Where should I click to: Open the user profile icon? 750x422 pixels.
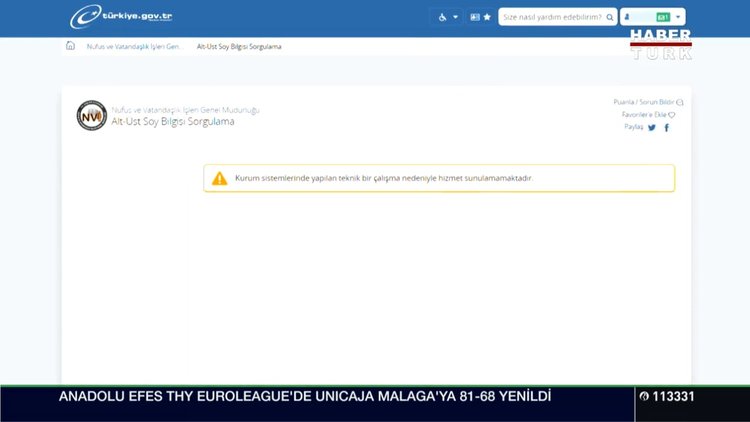(x=627, y=17)
